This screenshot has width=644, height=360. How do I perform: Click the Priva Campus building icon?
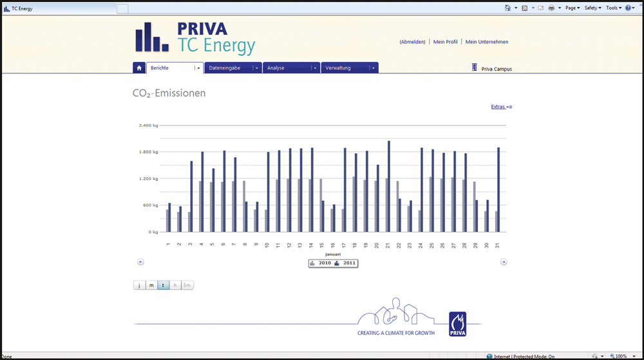[475, 68]
